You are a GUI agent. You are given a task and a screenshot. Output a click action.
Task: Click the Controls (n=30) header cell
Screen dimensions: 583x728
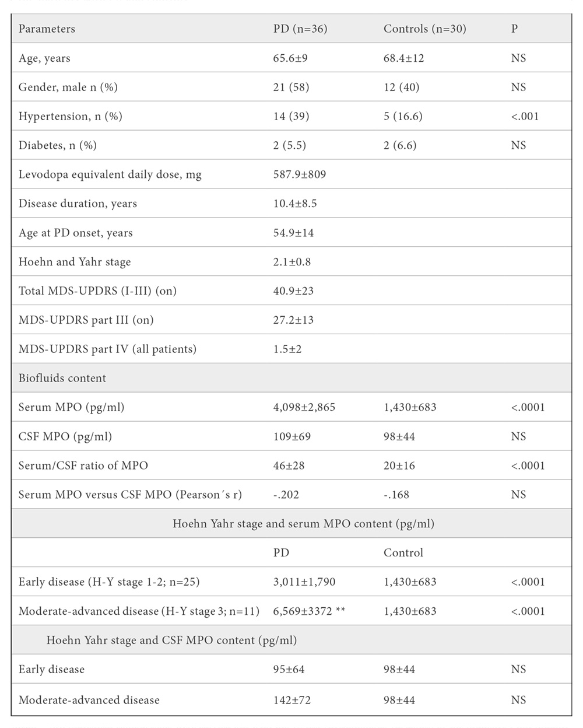point(425,29)
